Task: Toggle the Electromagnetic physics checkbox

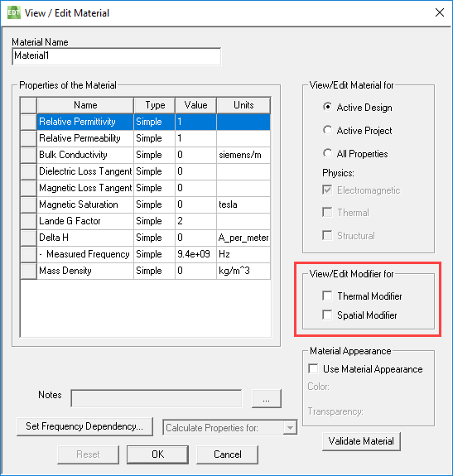Action: click(x=327, y=190)
